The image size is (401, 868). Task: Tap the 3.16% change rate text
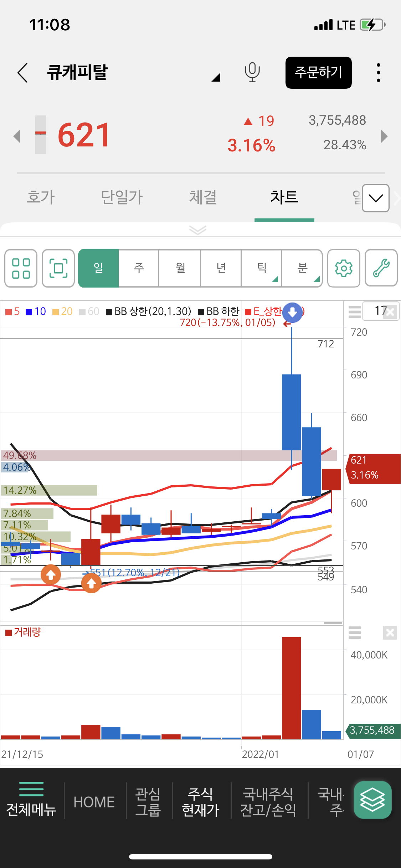tap(252, 145)
